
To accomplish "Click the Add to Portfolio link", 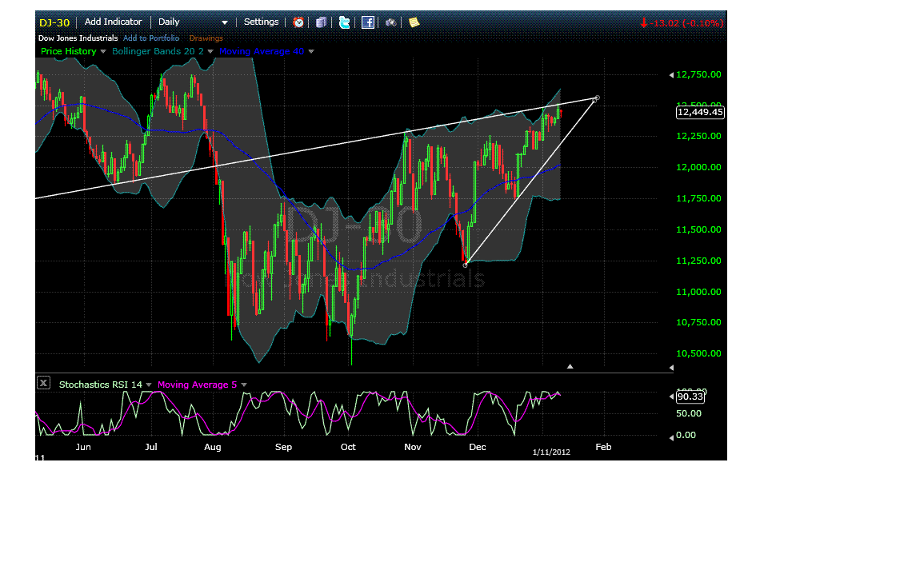I will pyautogui.click(x=151, y=38).
